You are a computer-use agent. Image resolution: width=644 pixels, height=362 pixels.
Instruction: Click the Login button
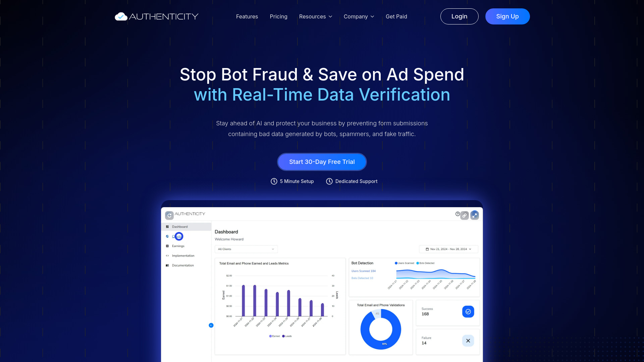click(x=459, y=16)
